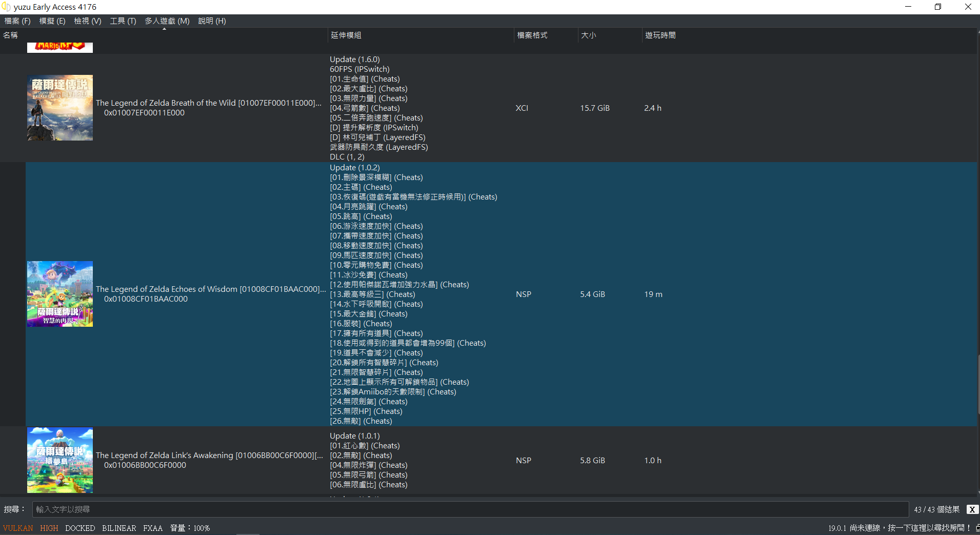Image resolution: width=980 pixels, height=535 pixels.
Task: Click the Link's Awakening game title
Action: click(x=210, y=455)
